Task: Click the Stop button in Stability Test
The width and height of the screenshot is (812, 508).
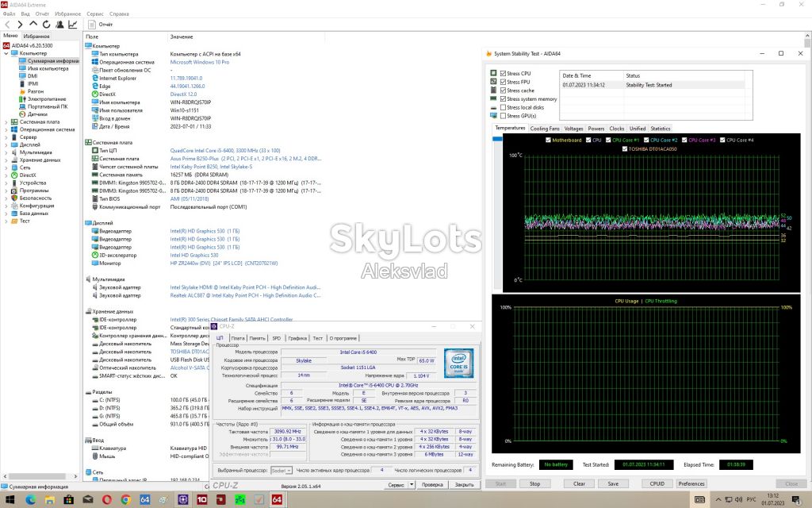Action: [535, 483]
